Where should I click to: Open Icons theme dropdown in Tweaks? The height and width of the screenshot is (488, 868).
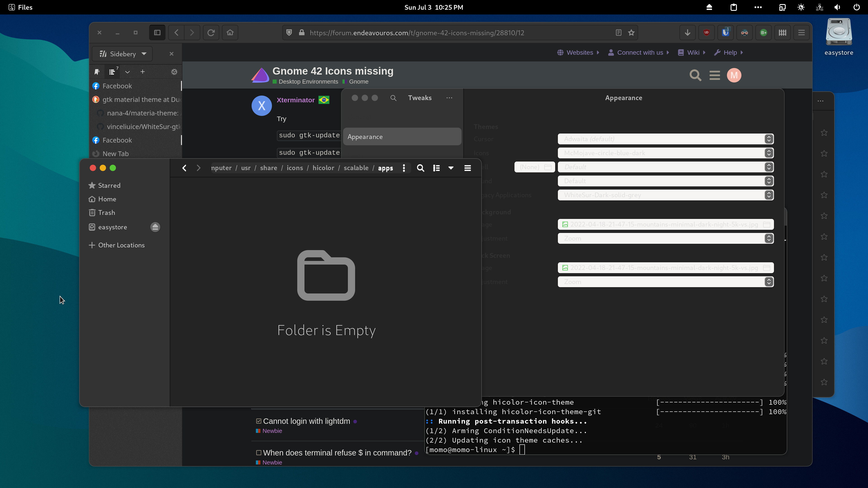665,153
